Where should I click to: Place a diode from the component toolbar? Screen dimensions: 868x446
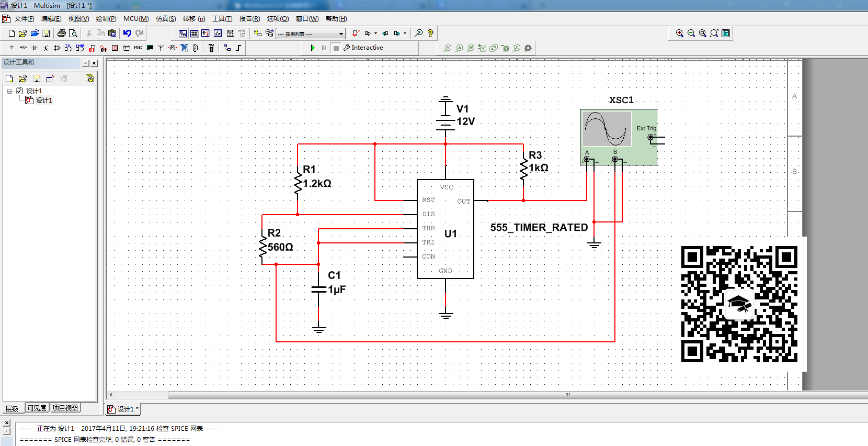[x=35, y=48]
